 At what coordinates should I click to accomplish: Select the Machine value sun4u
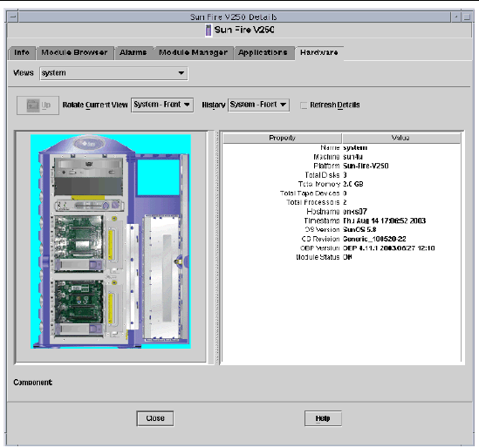click(352, 157)
